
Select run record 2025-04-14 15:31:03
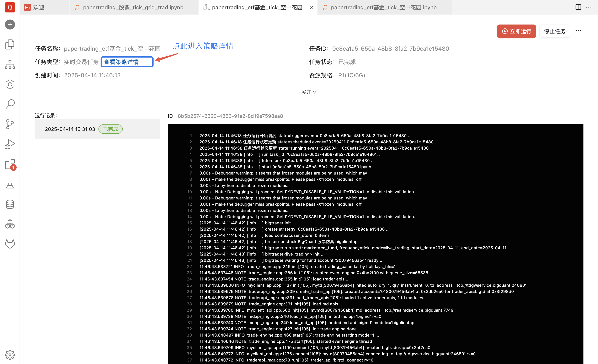[x=70, y=129]
